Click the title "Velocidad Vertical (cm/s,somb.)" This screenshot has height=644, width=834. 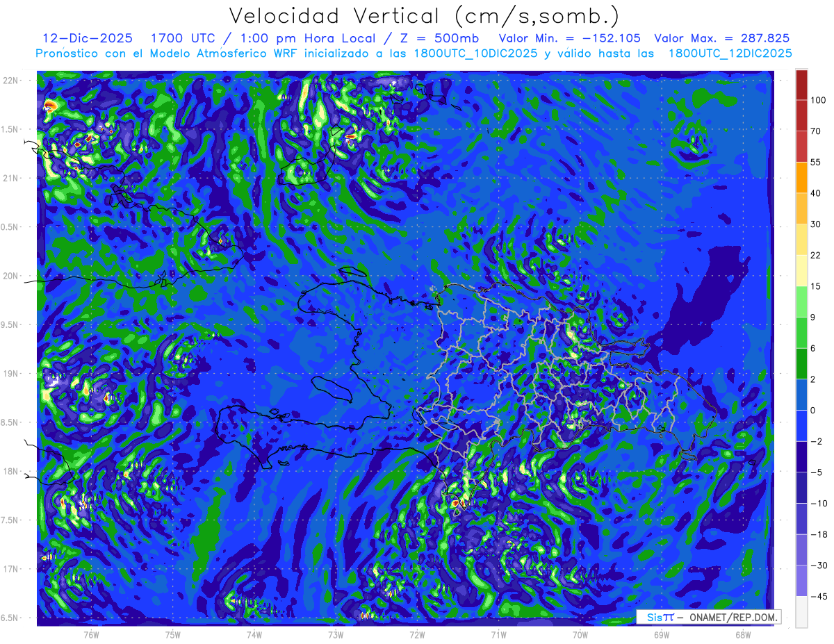[424, 16]
